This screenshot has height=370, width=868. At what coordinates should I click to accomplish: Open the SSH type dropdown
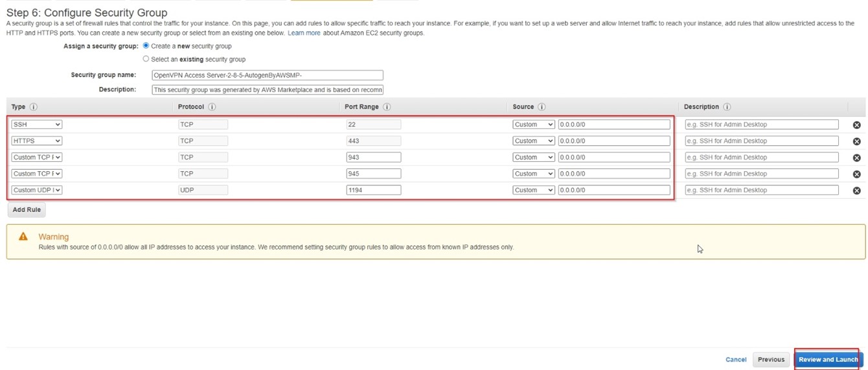(36, 124)
